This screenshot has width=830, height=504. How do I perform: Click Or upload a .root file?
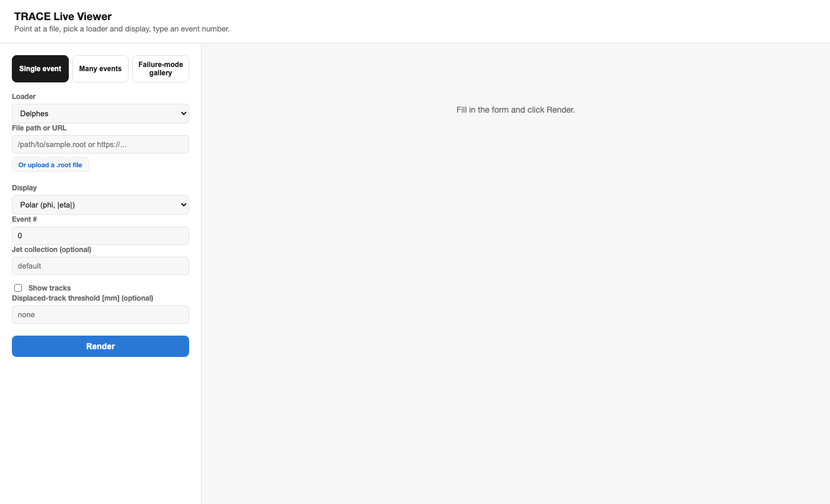click(x=50, y=165)
